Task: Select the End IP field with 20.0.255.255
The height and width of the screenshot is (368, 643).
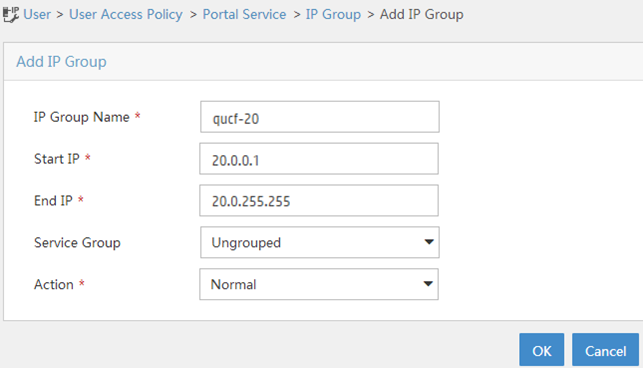Action: tap(319, 201)
